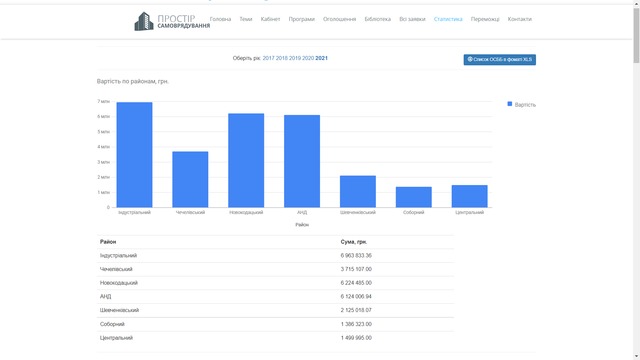The image size is (640, 360).
Task: Download the ОСББ list in XLS
Action: 500,60
